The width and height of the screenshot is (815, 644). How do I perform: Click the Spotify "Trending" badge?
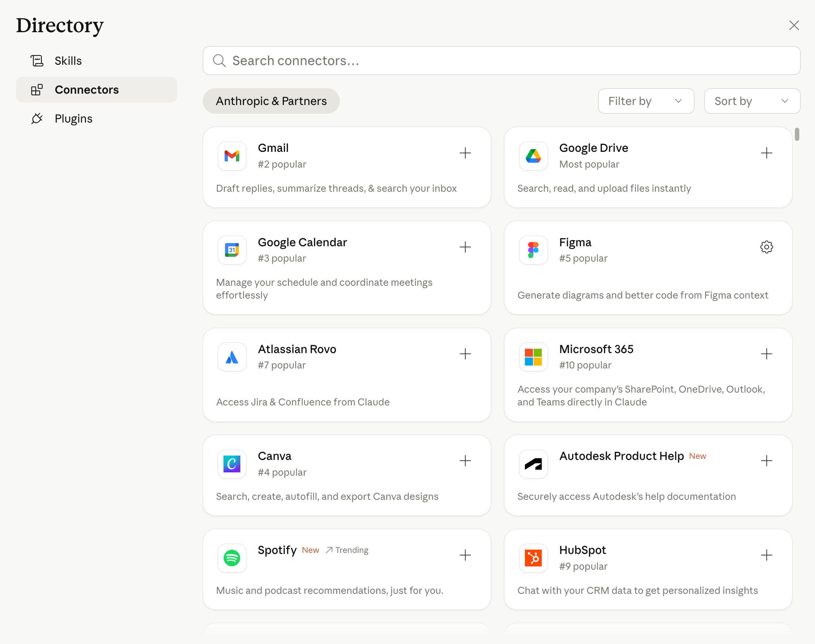pos(347,550)
